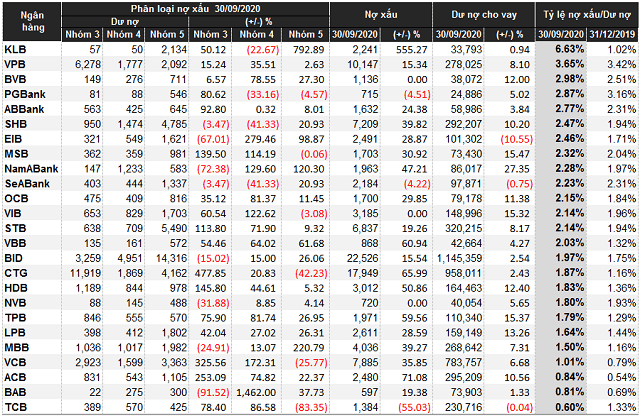Click the STB bank name
The height and width of the screenshot is (418, 640).
[15, 228]
